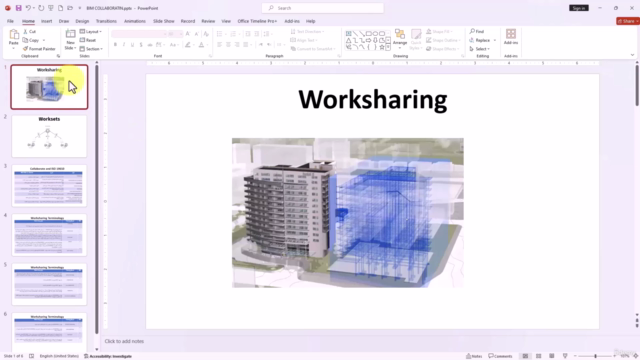The height and width of the screenshot is (360, 640).
Task: Open file icon in quick access toolbar
Action: 70,8
